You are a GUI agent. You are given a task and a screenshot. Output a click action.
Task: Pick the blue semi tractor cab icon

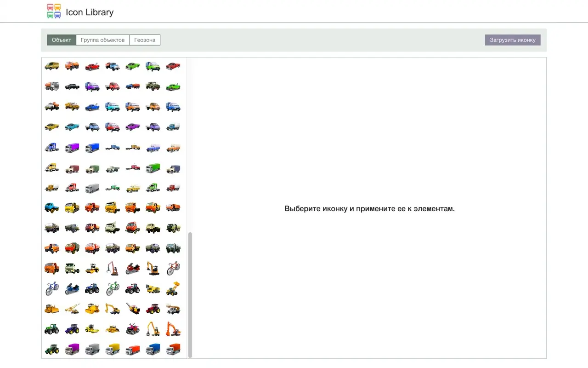coord(52,147)
